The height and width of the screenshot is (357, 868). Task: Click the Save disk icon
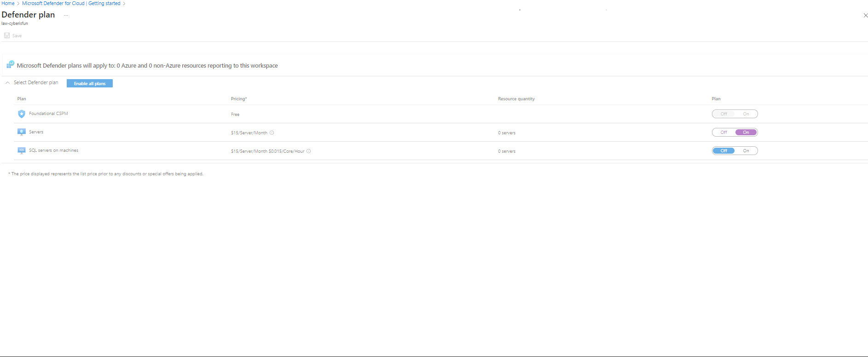(7, 35)
